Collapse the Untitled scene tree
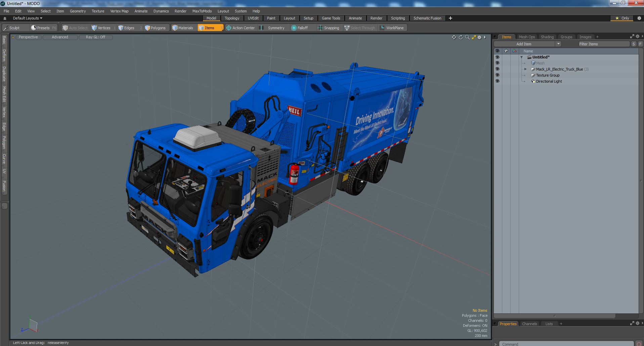Viewport: 644px width, 346px height. point(522,57)
